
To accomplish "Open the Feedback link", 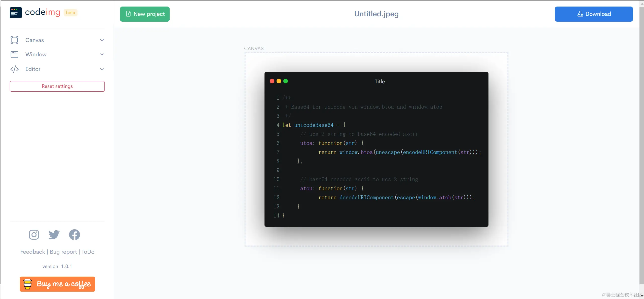I will (32, 252).
